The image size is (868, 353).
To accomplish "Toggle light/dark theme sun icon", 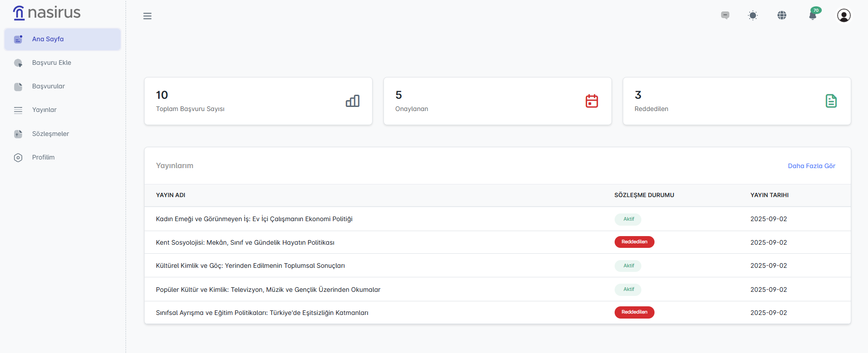I will [x=753, y=15].
